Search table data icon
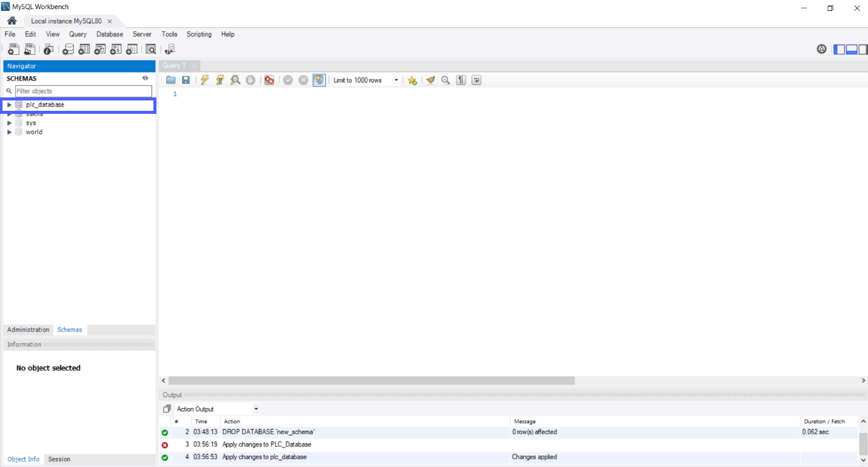 [151, 49]
